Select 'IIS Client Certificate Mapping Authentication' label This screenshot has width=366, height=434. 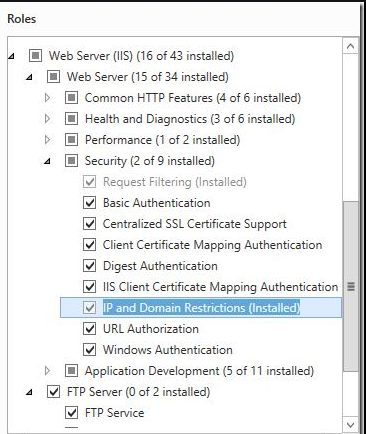tap(221, 287)
